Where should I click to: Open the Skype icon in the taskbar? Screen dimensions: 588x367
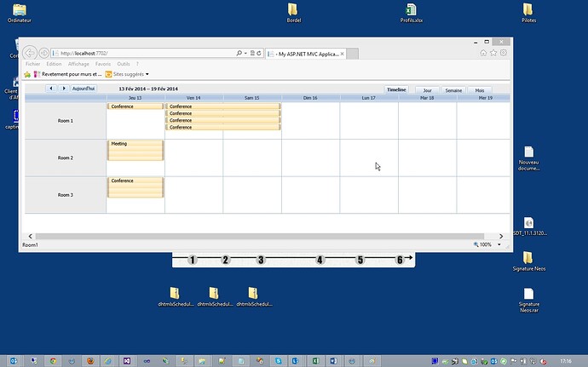(279, 361)
